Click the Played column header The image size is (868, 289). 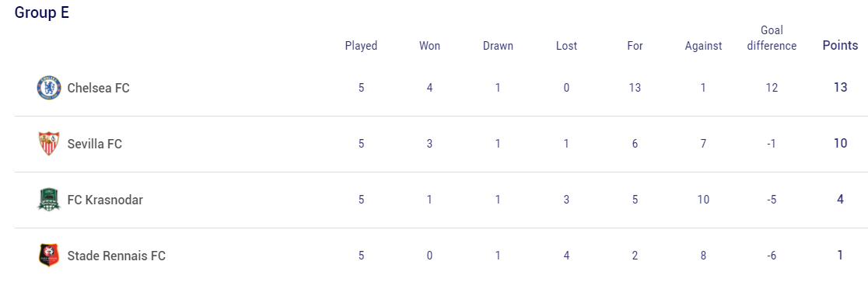point(361,46)
